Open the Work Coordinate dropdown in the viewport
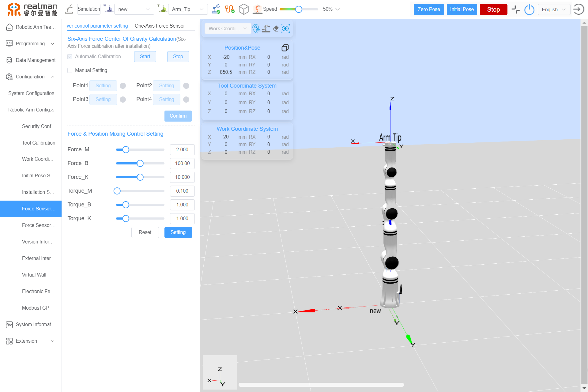 pos(228,28)
